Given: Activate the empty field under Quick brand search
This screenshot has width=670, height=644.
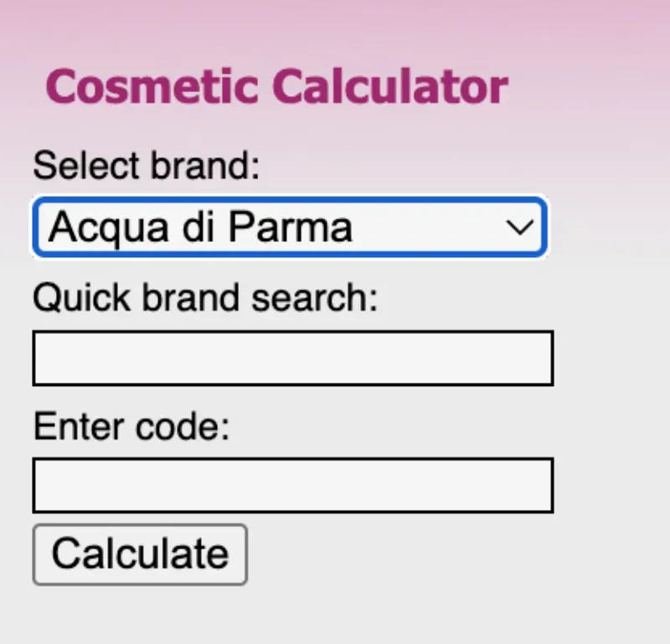Looking at the screenshot, I should pos(292,358).
